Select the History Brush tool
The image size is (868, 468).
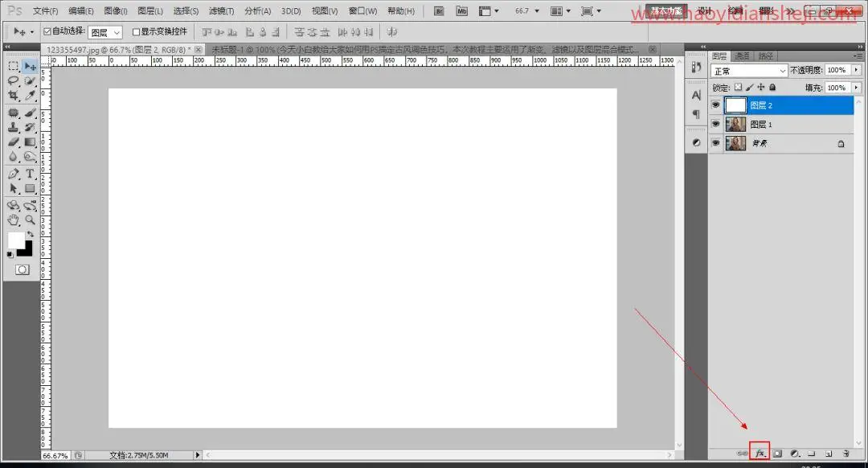tap(30, 127)
